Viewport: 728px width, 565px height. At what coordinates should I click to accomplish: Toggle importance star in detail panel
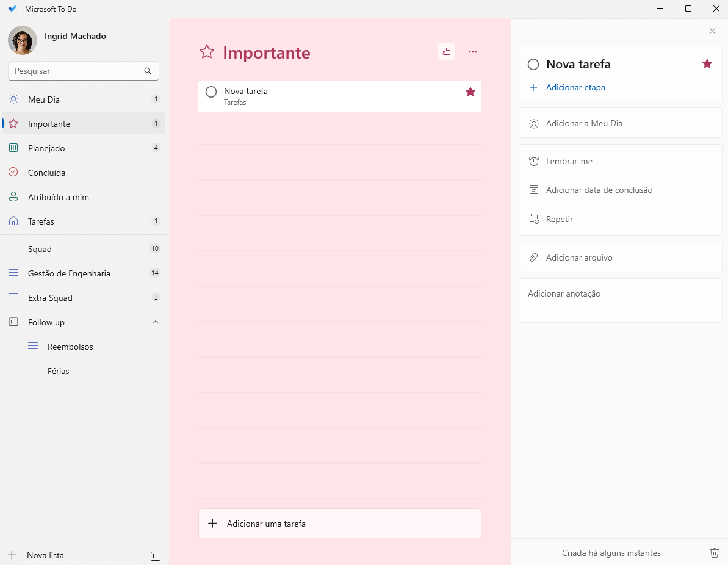point(707,63)
